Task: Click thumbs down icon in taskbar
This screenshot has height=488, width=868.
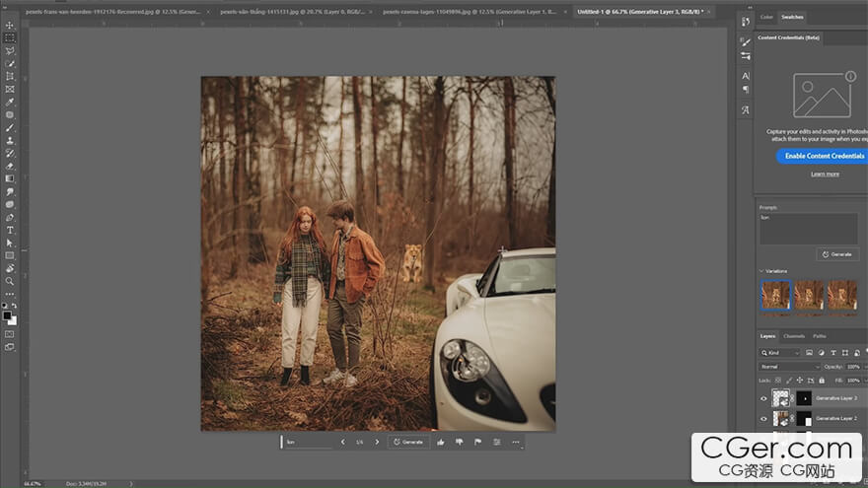Action: 459,442
